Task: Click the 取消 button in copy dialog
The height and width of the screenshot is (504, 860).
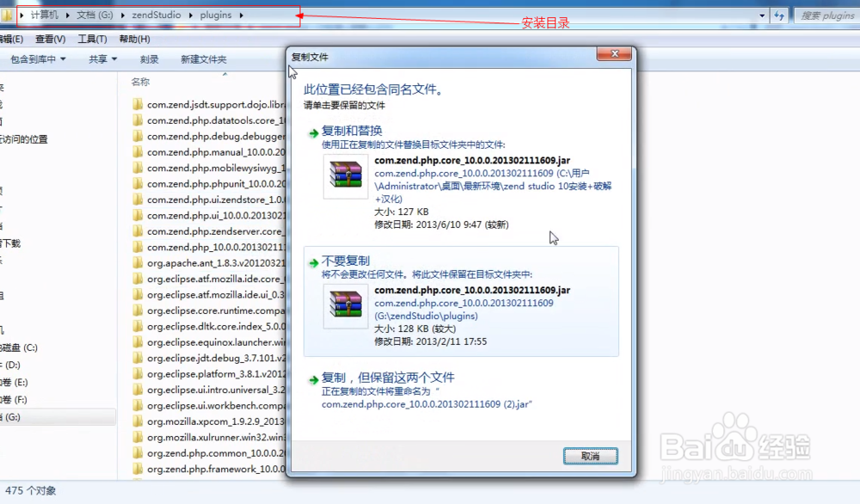Action: click(590, 456)
